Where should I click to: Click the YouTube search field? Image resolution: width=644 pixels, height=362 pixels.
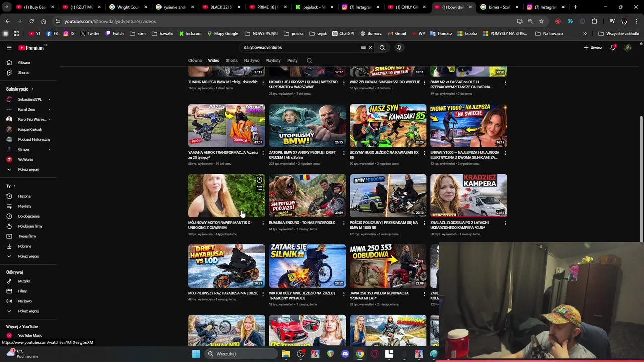(301, 48)
